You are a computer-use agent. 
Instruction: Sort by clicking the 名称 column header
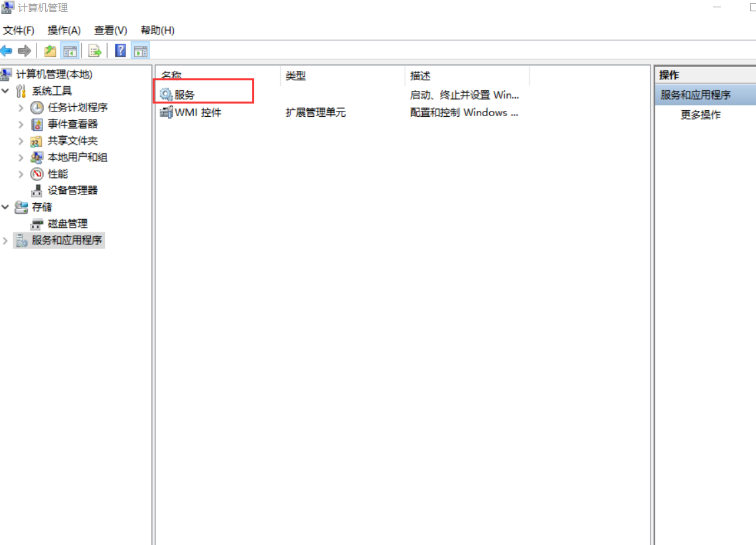(172, 75)
